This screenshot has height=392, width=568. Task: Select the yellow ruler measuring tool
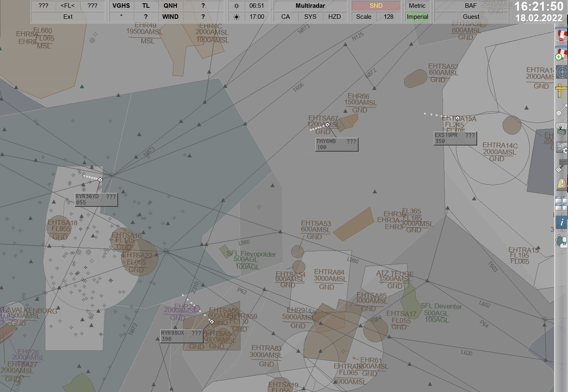point(561,91)
